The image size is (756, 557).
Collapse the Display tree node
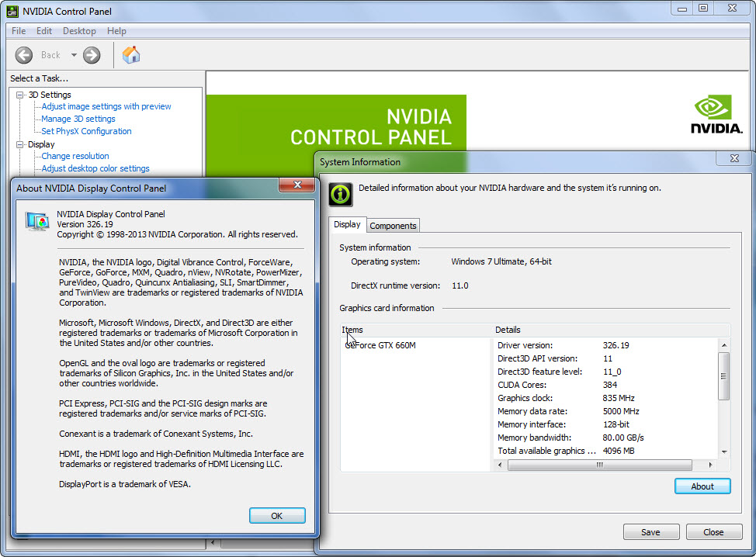point(19,144)
